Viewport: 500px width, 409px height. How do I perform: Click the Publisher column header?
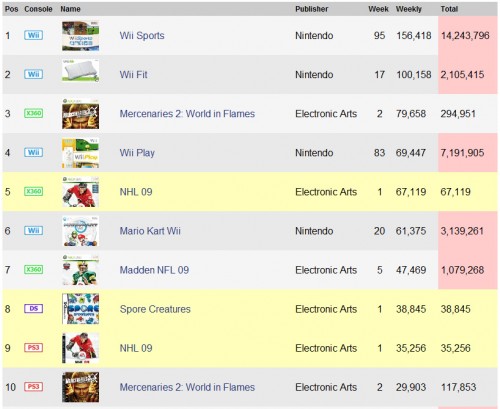click(x=312, y=9)
